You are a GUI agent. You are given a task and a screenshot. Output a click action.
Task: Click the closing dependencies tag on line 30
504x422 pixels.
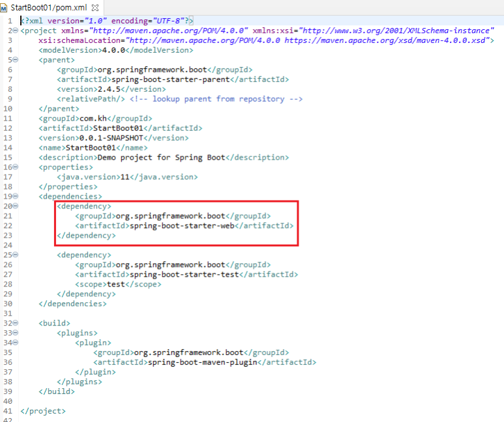[x=72, y=303]
